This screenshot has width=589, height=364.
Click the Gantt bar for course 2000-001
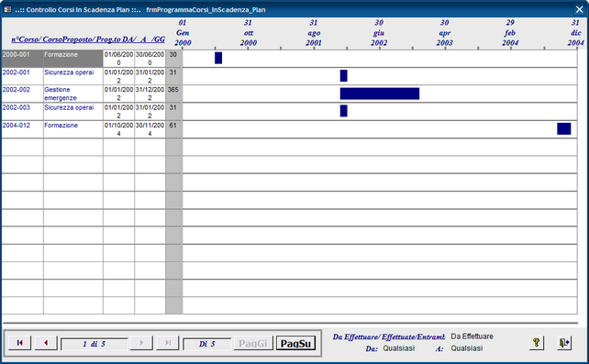click(x=218, y=58)
